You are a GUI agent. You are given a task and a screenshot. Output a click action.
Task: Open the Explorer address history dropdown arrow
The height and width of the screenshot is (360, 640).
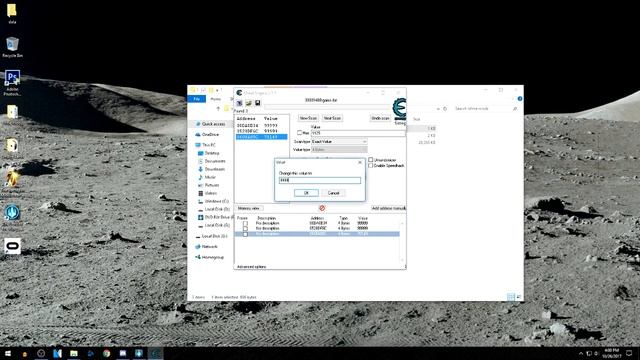(x=438, y=109)
